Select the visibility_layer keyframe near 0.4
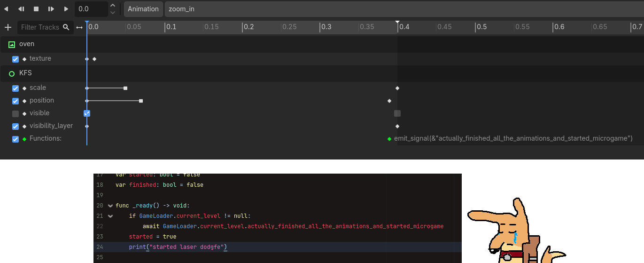Viewport: 644px width, 263px height. (x=397, y=126)
